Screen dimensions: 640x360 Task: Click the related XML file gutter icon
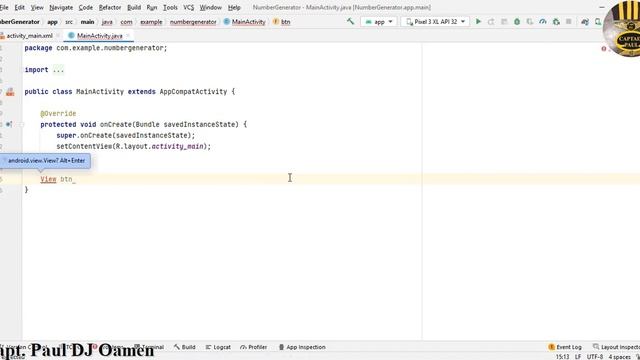point(10,92)
